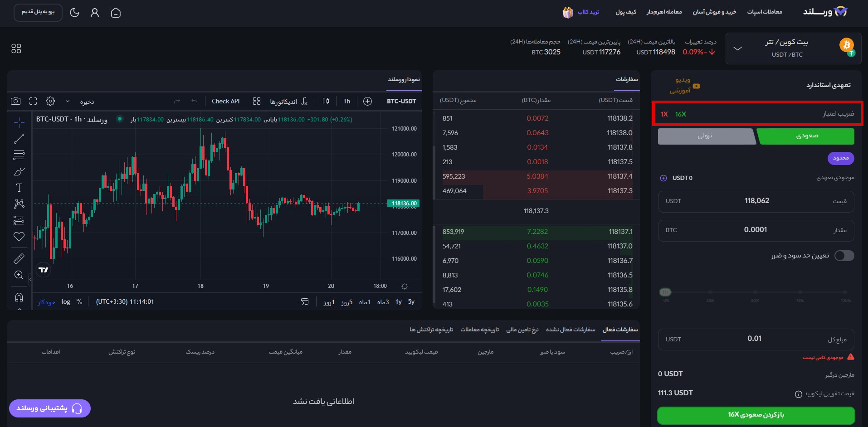Select the XABCD pattern tool
The image size is (868, 427).
19,204
